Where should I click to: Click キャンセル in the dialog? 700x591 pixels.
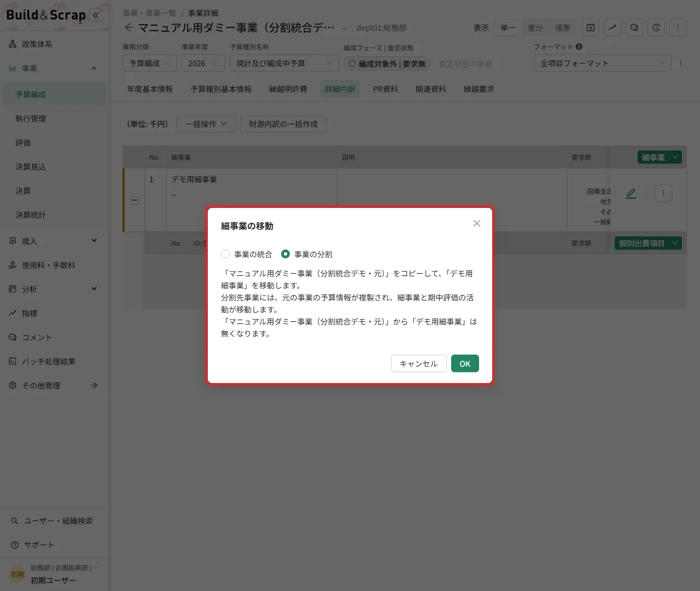pyautogui.click(x=419, y=363)
